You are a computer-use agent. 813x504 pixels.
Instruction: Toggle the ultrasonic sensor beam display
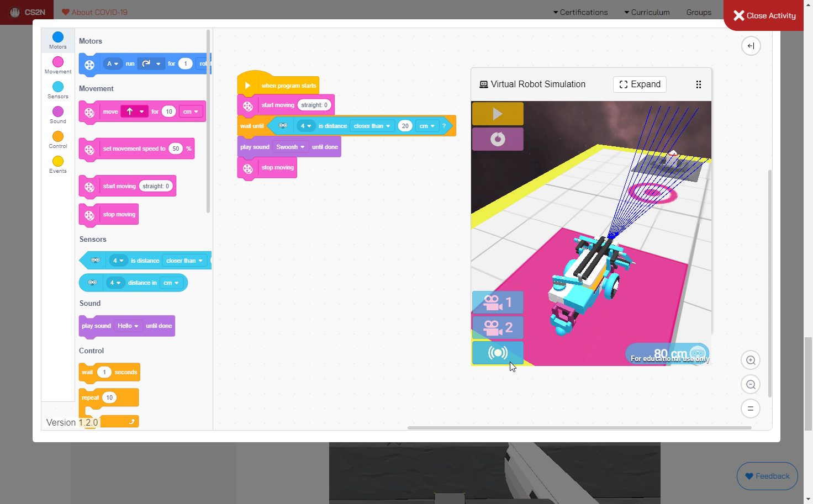(498, 353)
